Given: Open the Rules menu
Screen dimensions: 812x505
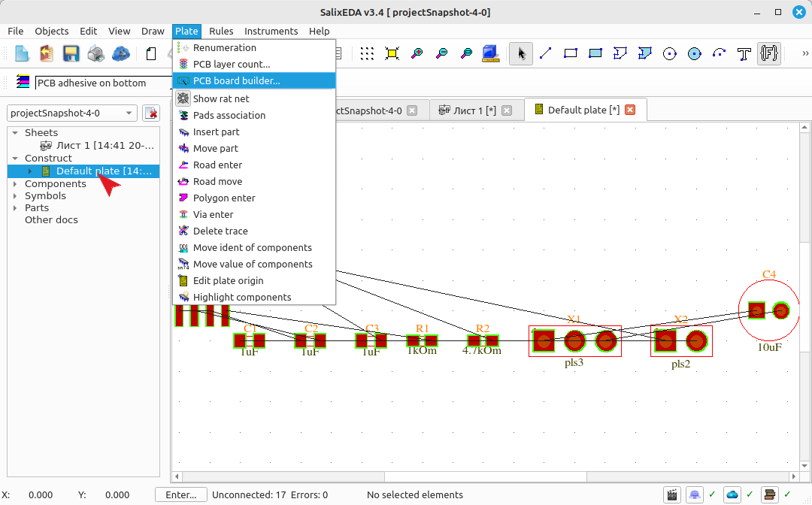Looking at the screenshot, I should (x=221, y=31).
